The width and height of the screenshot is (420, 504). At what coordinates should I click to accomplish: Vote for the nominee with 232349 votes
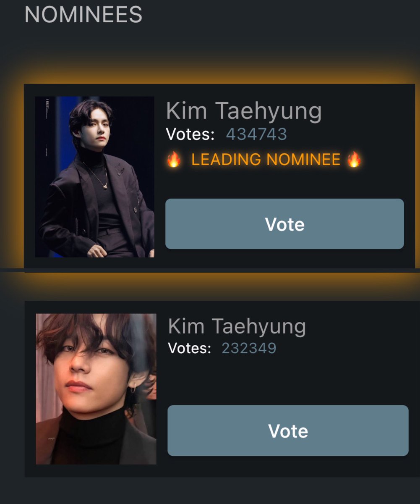pos(288,430)
